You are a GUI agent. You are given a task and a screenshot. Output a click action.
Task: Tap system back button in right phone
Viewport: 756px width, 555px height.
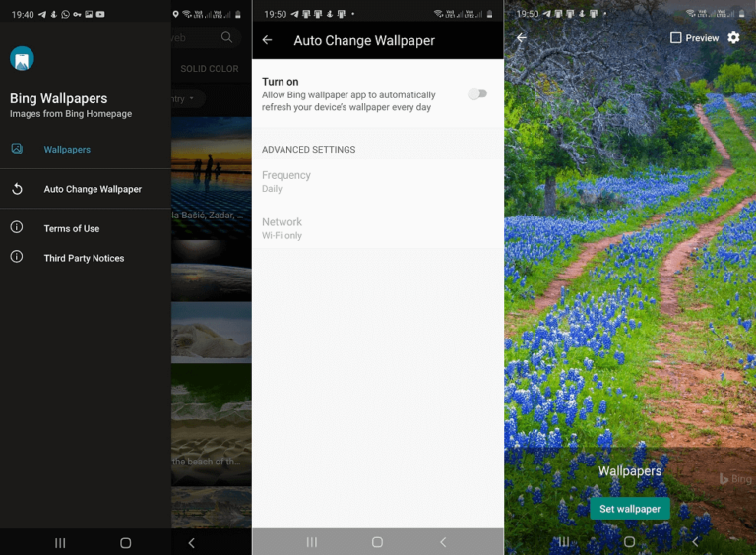(695, 541)
